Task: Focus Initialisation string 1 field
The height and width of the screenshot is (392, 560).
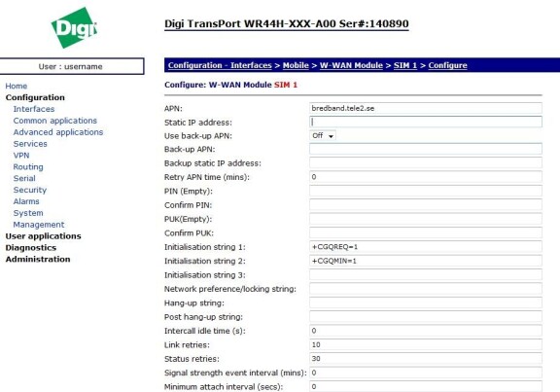Action: click(x=426, y=246)
